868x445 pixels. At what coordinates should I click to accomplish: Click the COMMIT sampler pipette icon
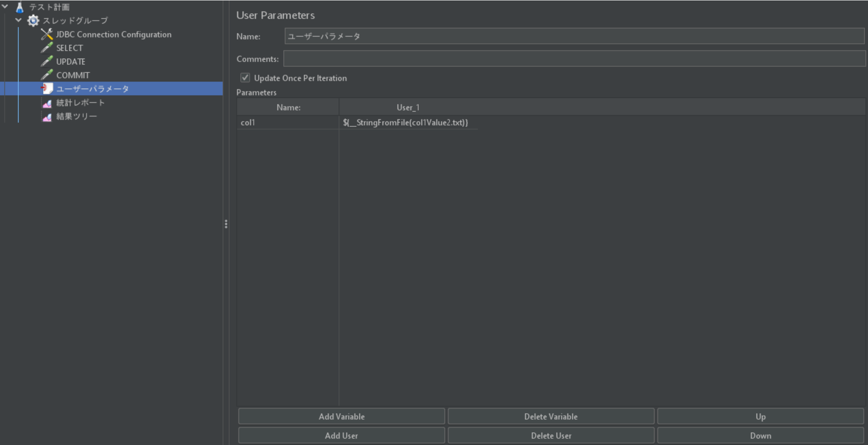click(47, 75)
